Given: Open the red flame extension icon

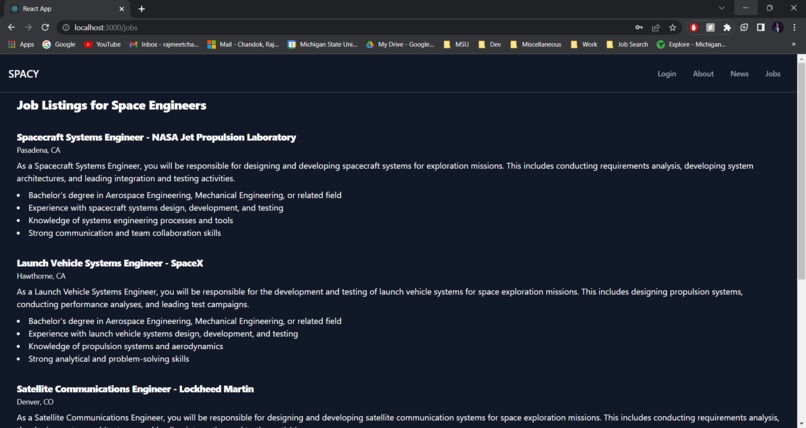Looking at the screenshot, I should click(693, 28).
